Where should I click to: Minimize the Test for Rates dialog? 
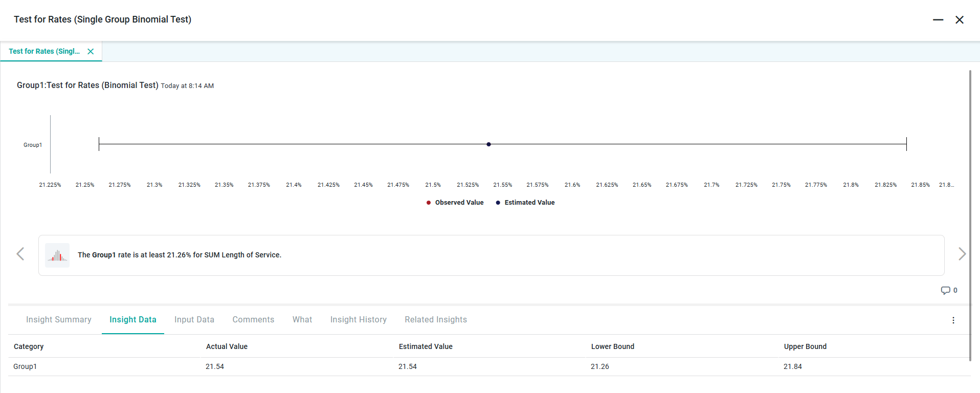(x=938, y=20)
